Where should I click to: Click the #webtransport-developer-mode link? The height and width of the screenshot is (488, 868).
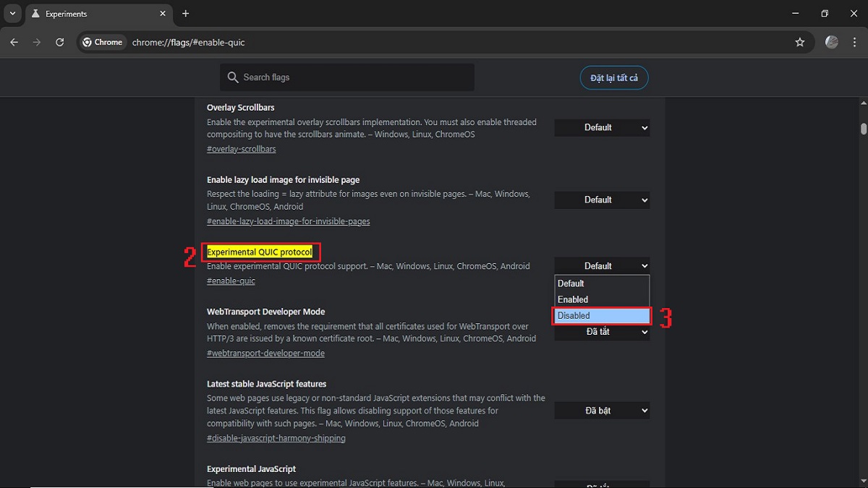[x=265, y=353]
